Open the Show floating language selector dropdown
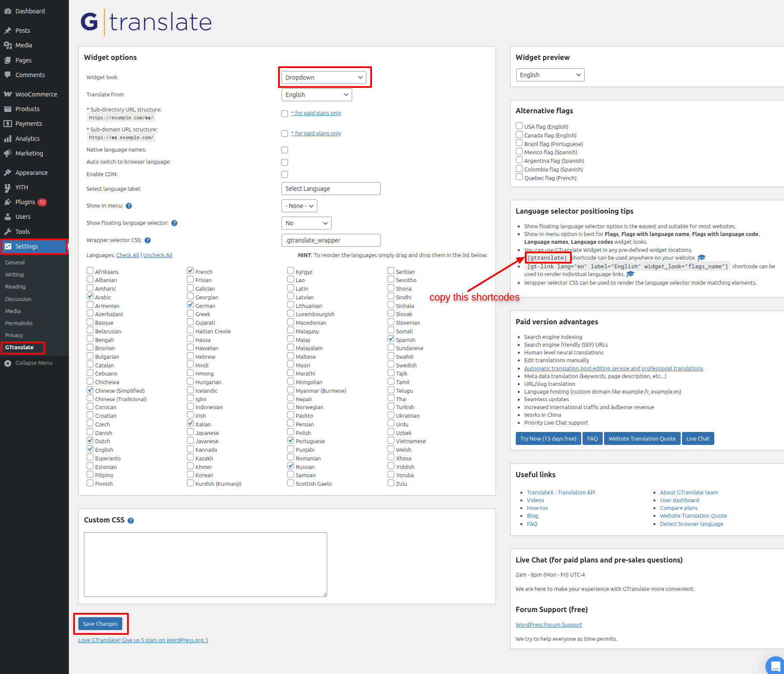The image size is (784, 674). (306, 223)
